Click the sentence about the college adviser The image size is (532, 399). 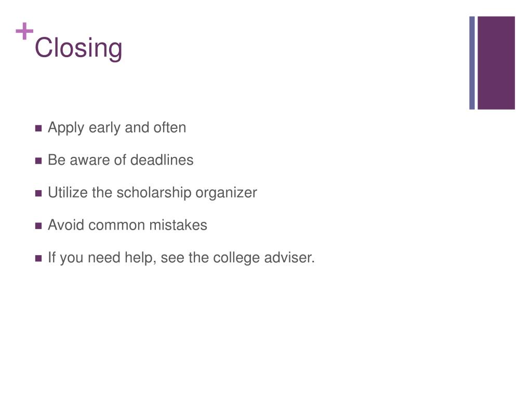click(x=181, y=258)
